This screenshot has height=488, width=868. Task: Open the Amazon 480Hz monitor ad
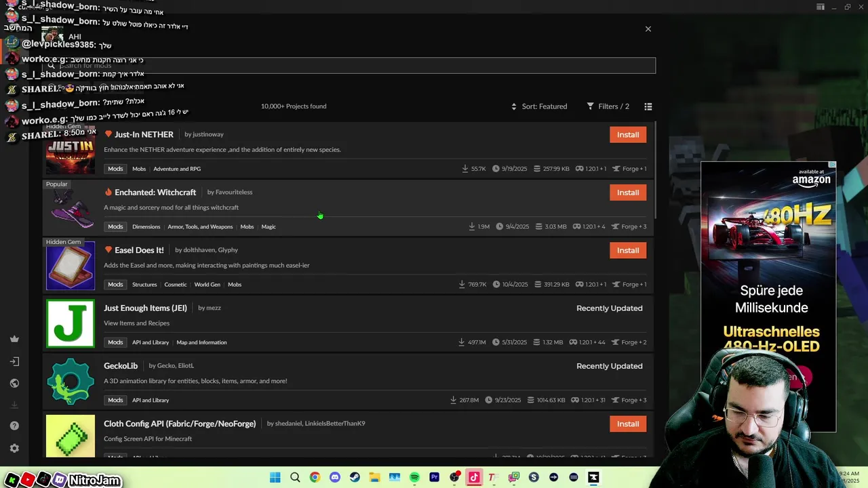(768, 296)
